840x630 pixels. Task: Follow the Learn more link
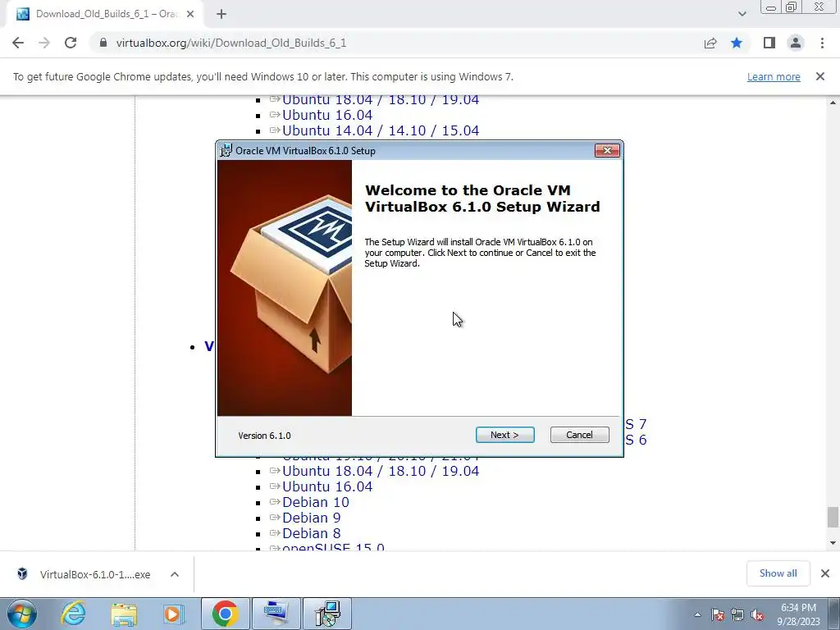point(774,76)
